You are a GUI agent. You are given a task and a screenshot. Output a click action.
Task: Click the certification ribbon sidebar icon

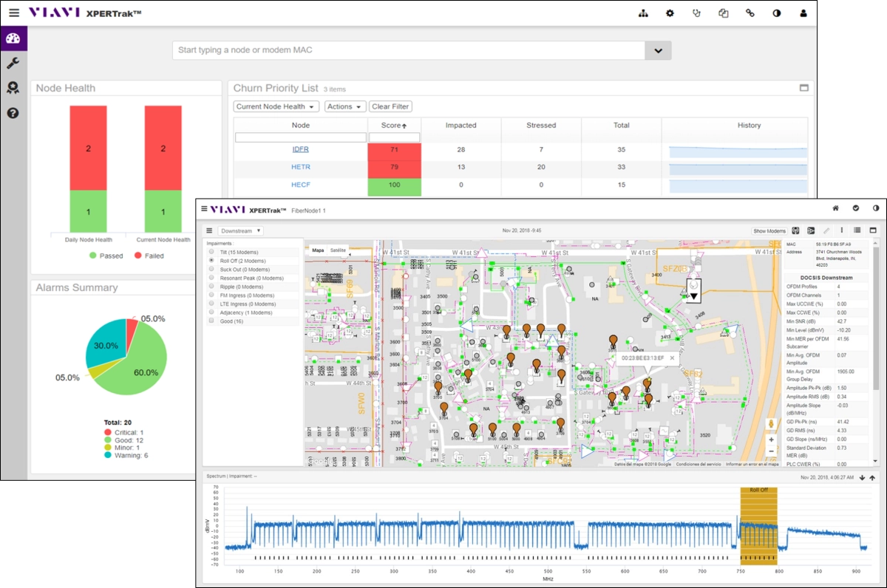point(13,88)
